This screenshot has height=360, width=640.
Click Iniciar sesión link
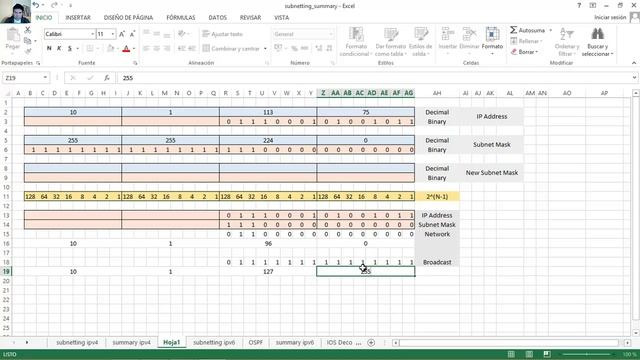[x=610, y=18]
